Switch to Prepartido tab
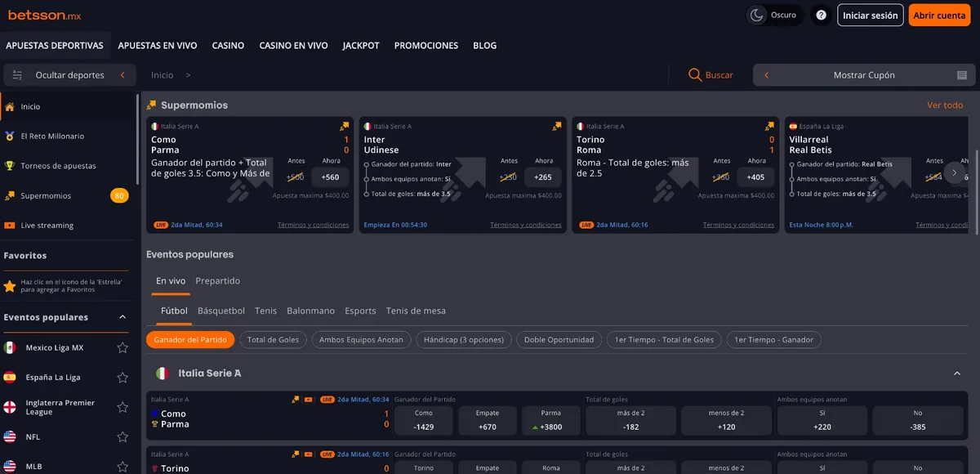 click(217, 281)
